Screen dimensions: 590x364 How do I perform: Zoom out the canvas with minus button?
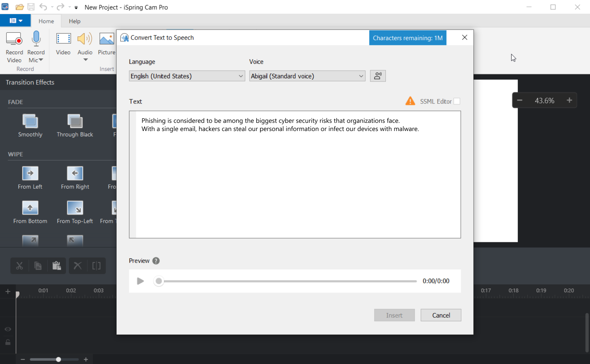(520, 100)
